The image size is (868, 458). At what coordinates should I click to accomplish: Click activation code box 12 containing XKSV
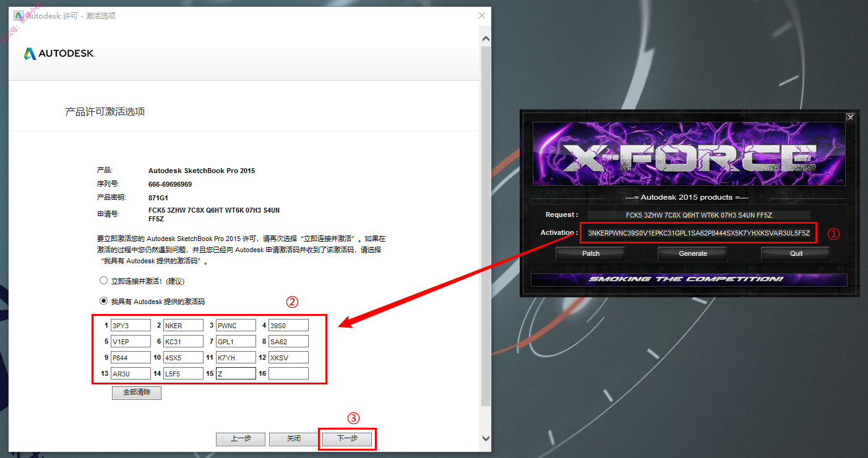(288, 357)
